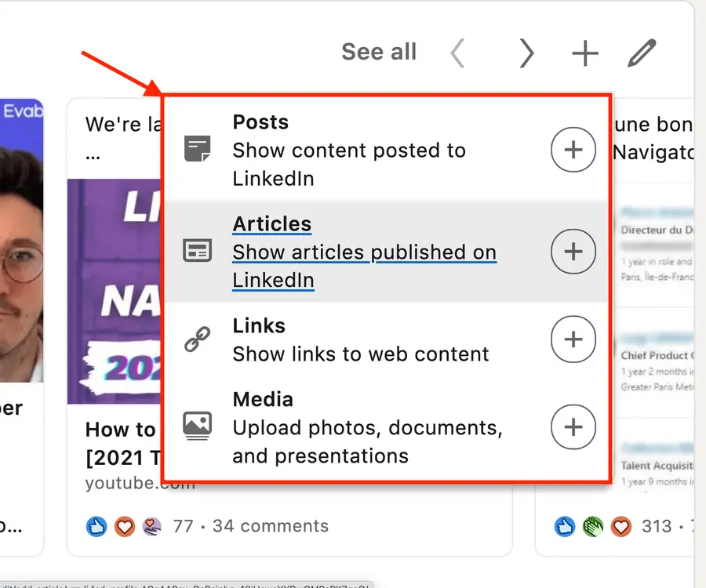Open the See all link
This screenshot has width=706, height=588.
coord(379,51)
